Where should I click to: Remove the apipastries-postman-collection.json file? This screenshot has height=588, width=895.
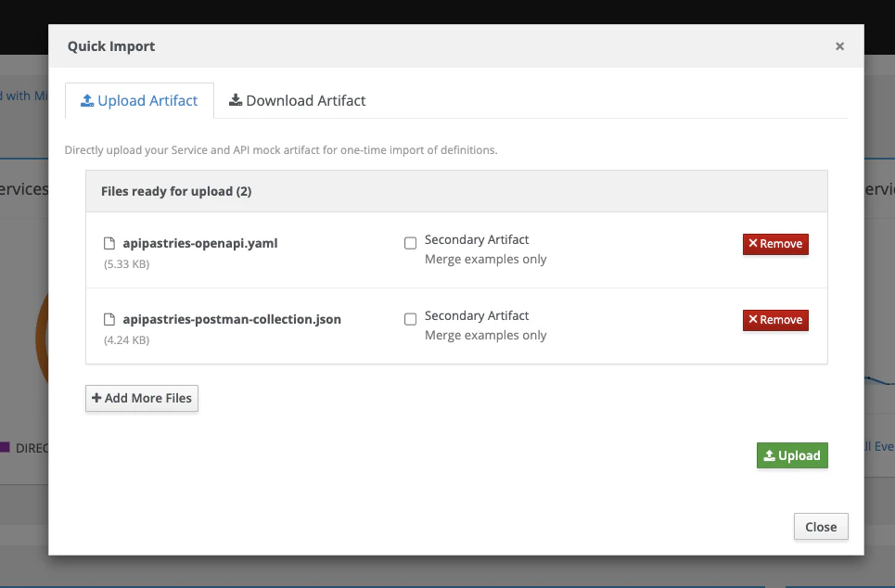point(775,320)
